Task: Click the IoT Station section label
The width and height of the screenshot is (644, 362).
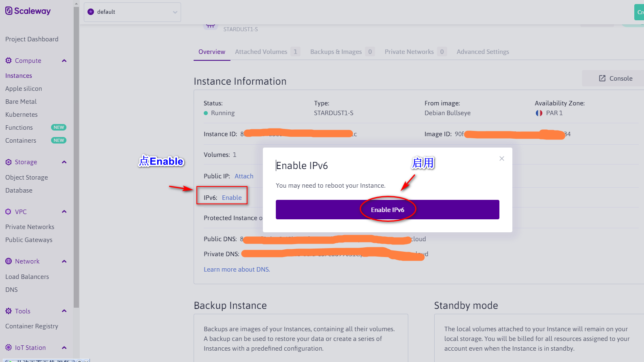Action: (30, 347)
